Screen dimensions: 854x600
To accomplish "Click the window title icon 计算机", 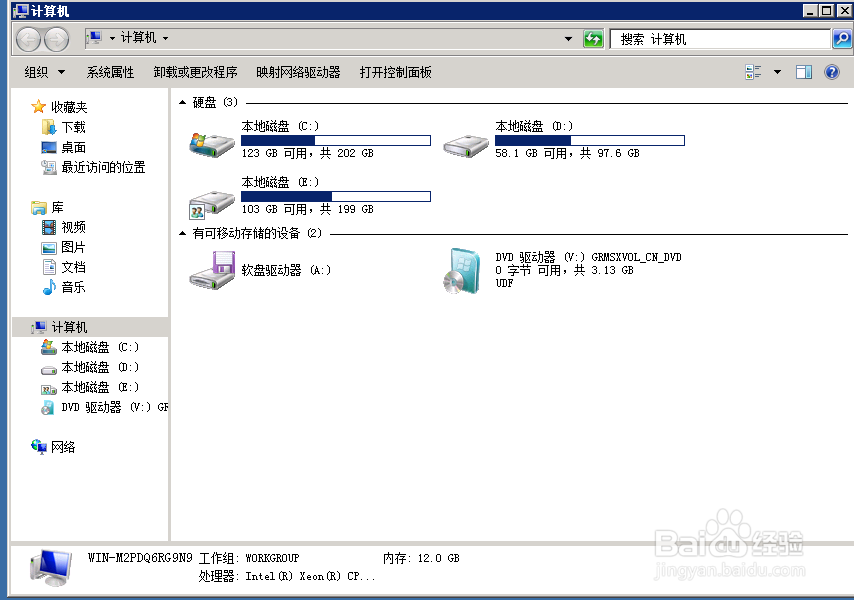I will tap(21, 10).
